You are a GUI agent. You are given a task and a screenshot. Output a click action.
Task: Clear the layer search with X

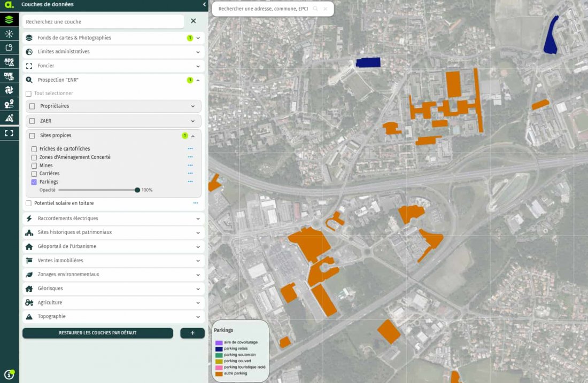click(194, 21)
